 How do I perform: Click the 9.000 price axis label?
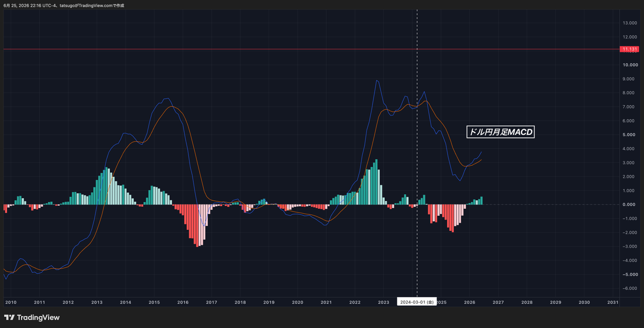click(x=629, y=78)
